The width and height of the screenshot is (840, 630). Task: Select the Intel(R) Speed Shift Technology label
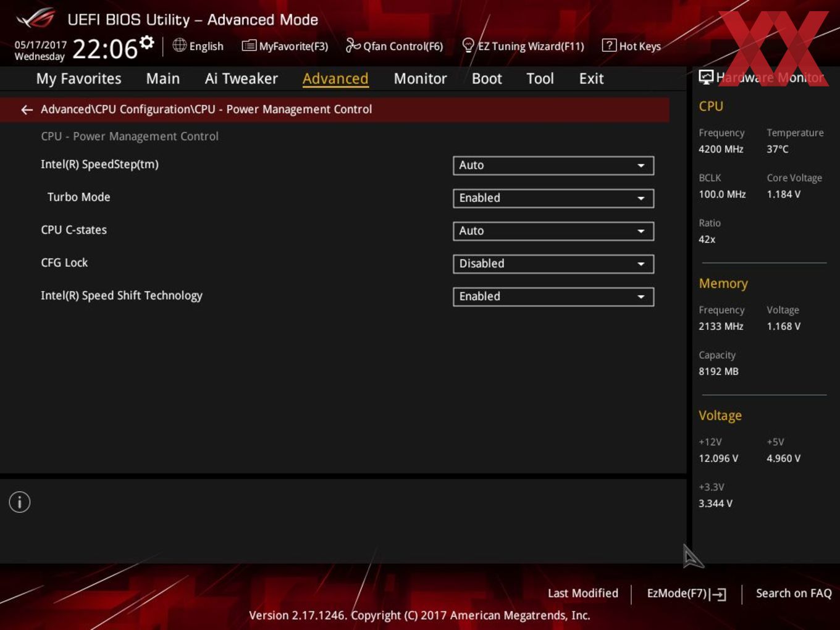(x=122, y=296)
